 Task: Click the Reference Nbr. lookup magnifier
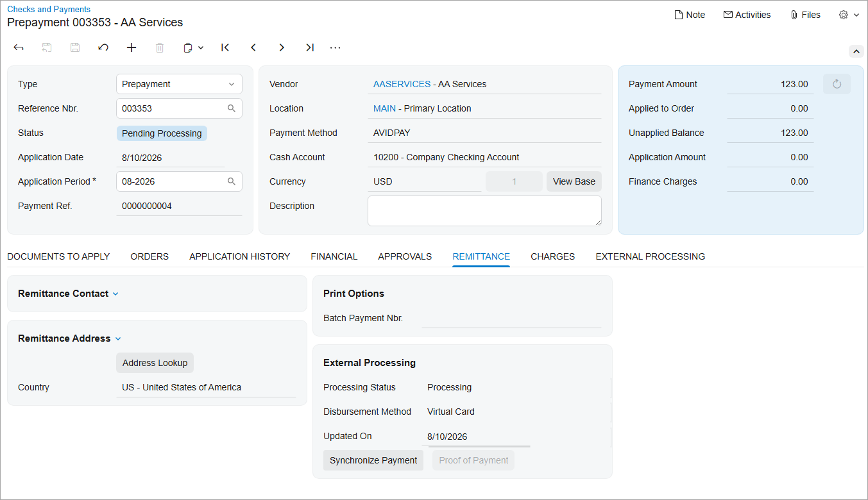pos(232,108)
